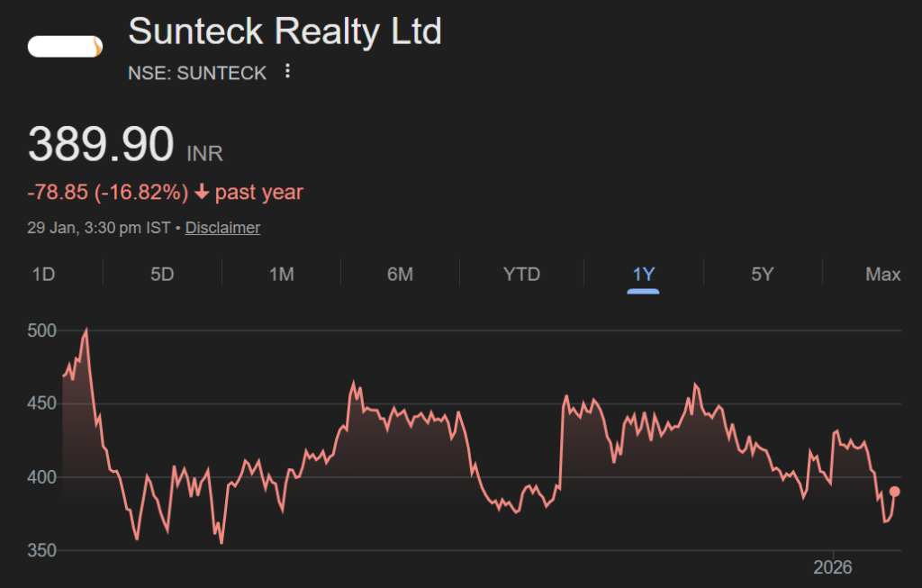Click the NSE: SUNTECK ticker label
This screenshot has height=588, width=922.
(194, 72)
